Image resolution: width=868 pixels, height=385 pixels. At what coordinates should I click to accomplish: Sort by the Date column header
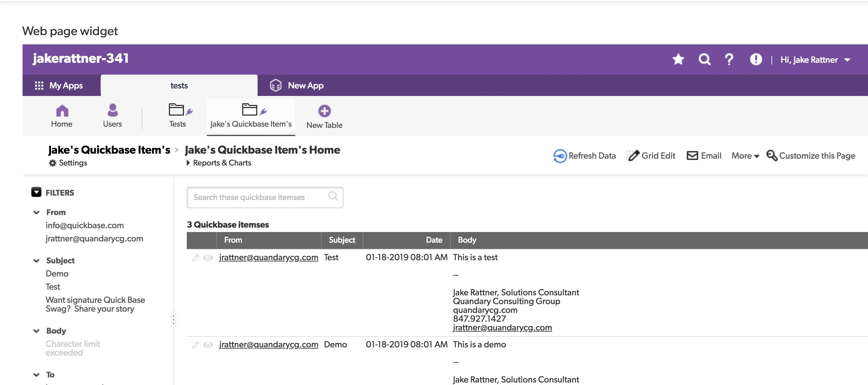406,240
